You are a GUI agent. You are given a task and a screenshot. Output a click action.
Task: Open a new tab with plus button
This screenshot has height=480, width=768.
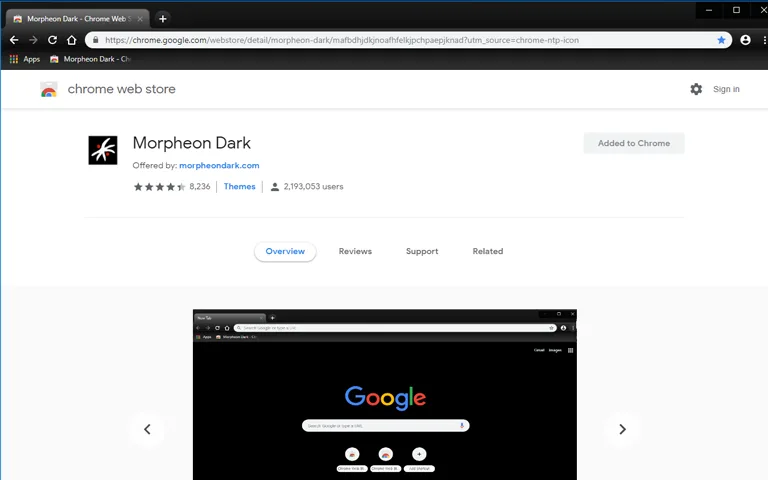click(x=163, y=19)
